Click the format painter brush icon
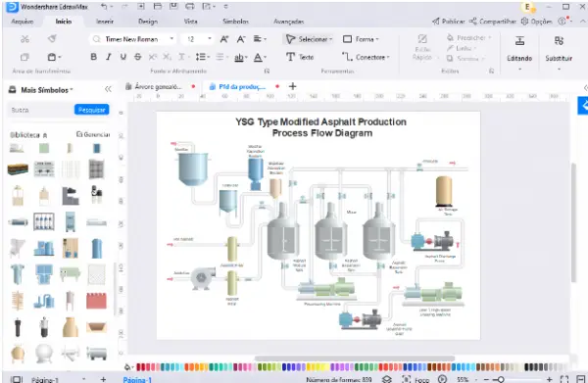 point(52,38)
